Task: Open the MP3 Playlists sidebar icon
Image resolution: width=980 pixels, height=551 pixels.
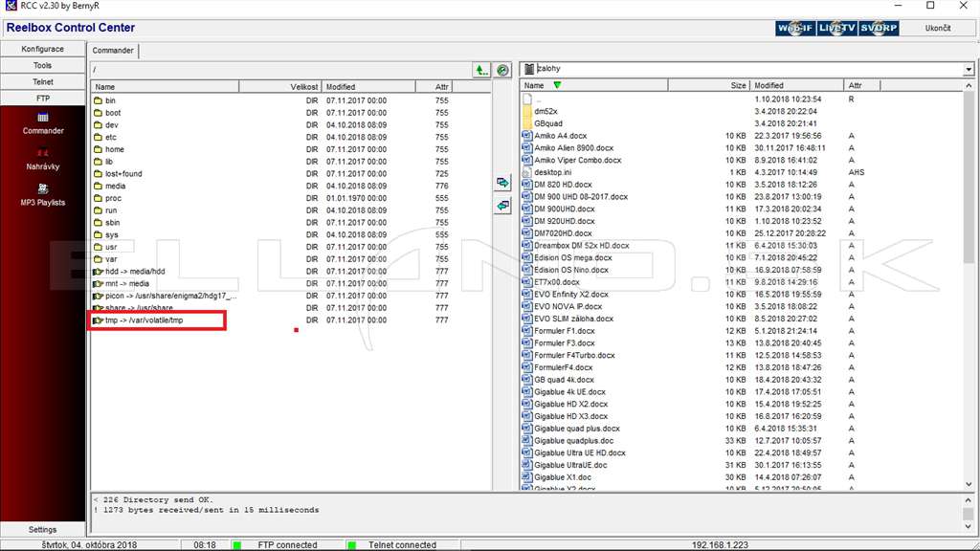Action: (42, 188)
